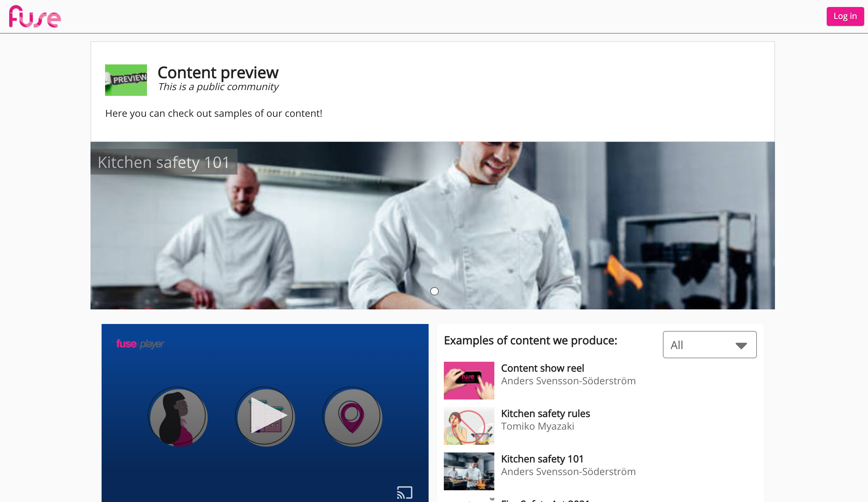Screen dimensions: 868x502
Task: Click the green PREVIEW community icon
Action: (x=126, y=80)
